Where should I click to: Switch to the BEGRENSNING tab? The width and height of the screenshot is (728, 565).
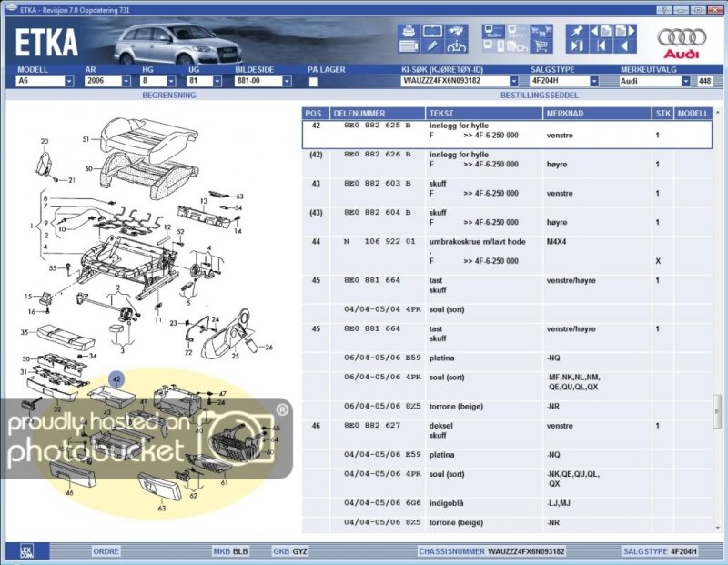(167, 95)
